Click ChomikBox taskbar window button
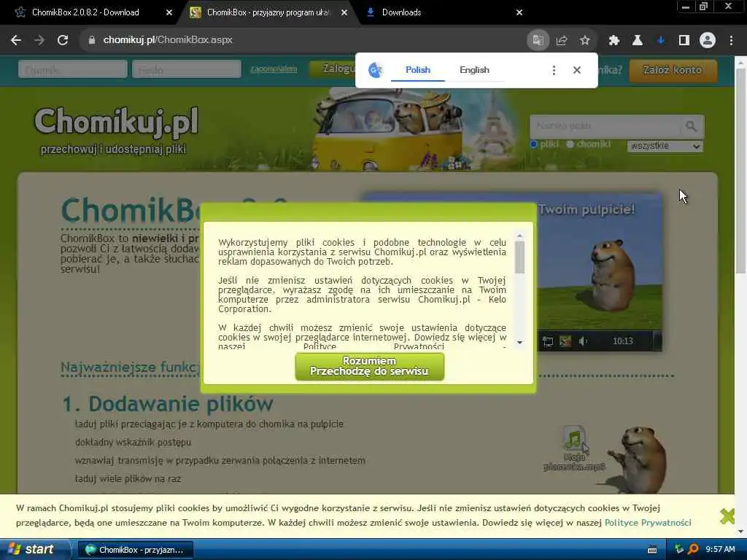 click(x=135, y=550)
